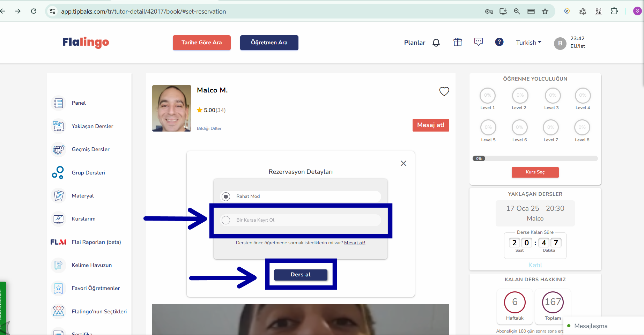Image resolution: width=644 pixels, height=335 pixels.
Task: Click the Geçmiş Dersler globe icon
Action: [x=58, y=149]
